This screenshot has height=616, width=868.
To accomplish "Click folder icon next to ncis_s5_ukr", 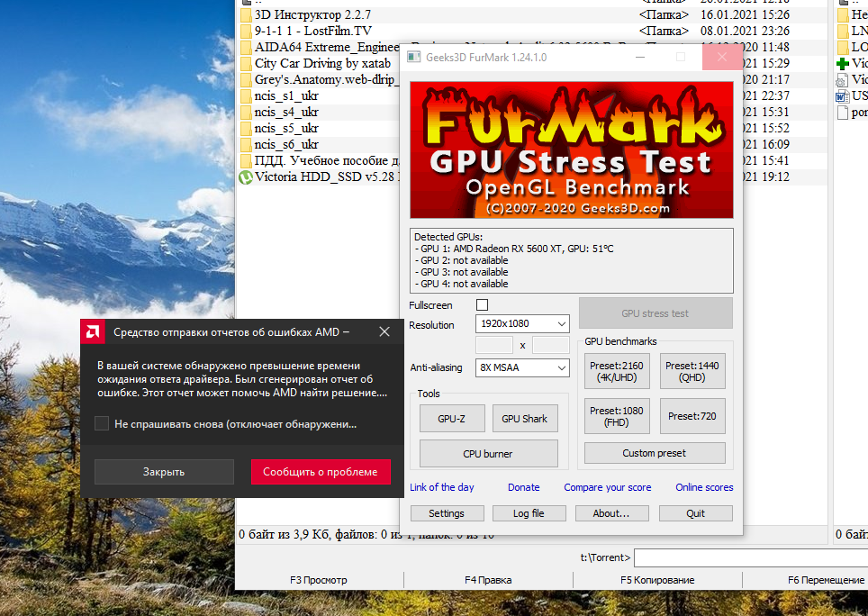I will coord(246,129).
